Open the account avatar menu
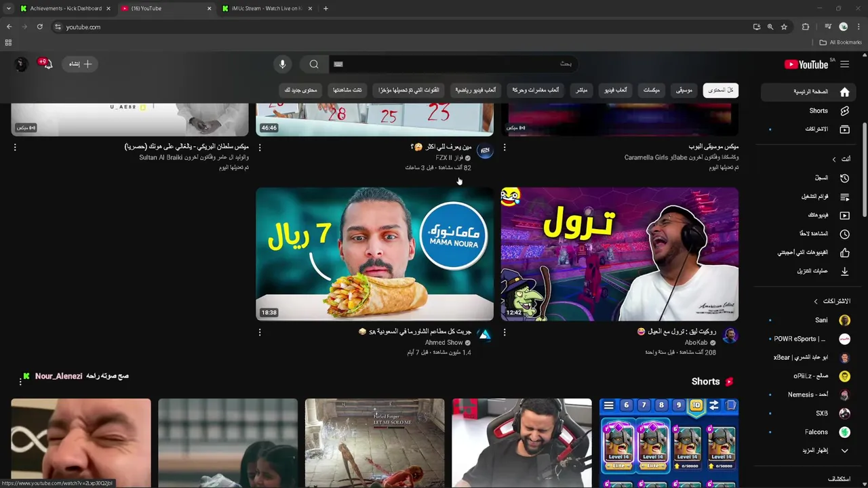 (x=21, y=64)
